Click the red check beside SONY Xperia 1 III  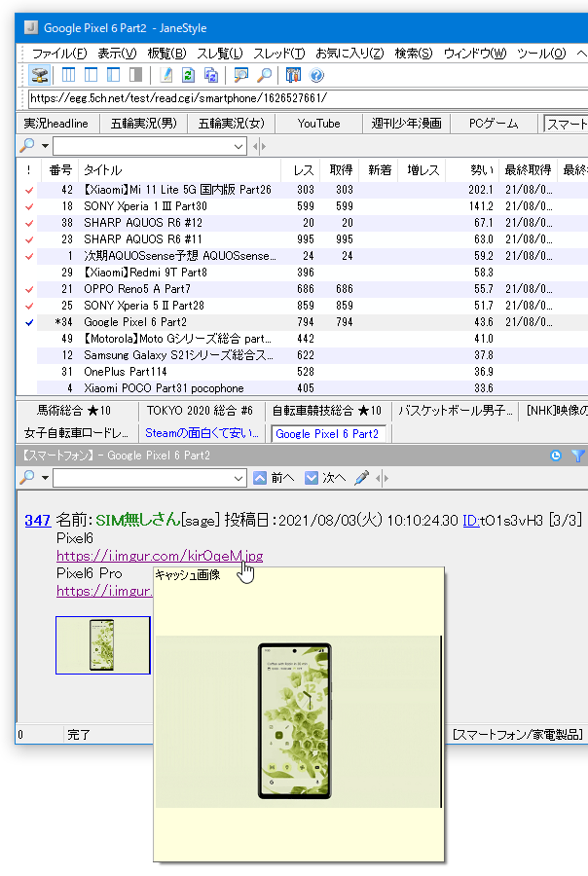pos(29,206)
